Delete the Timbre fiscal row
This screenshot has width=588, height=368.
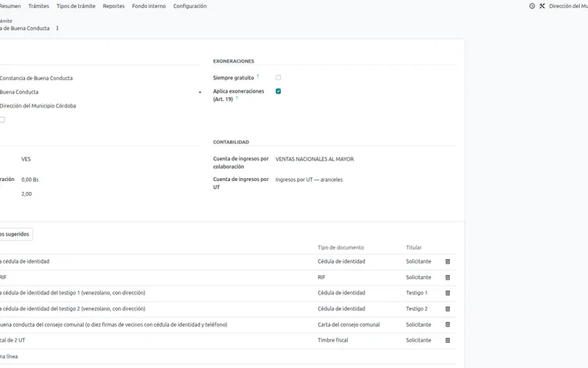tap(448, 340)
